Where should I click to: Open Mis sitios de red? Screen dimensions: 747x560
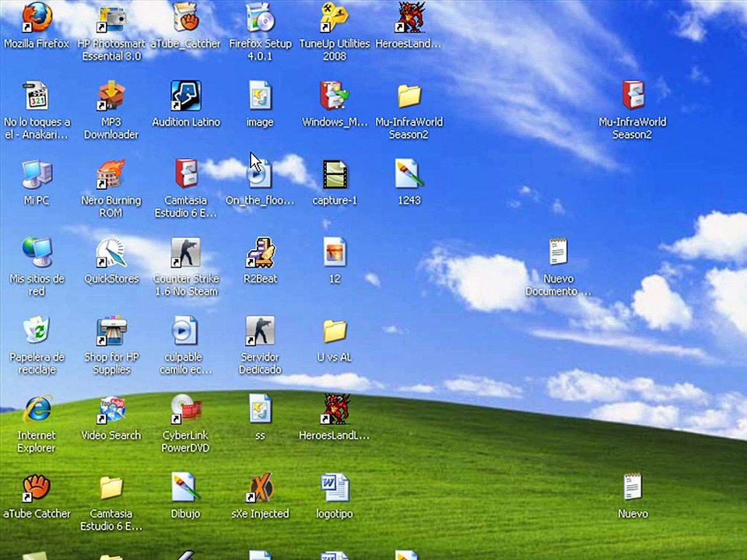tap(37, 252)
